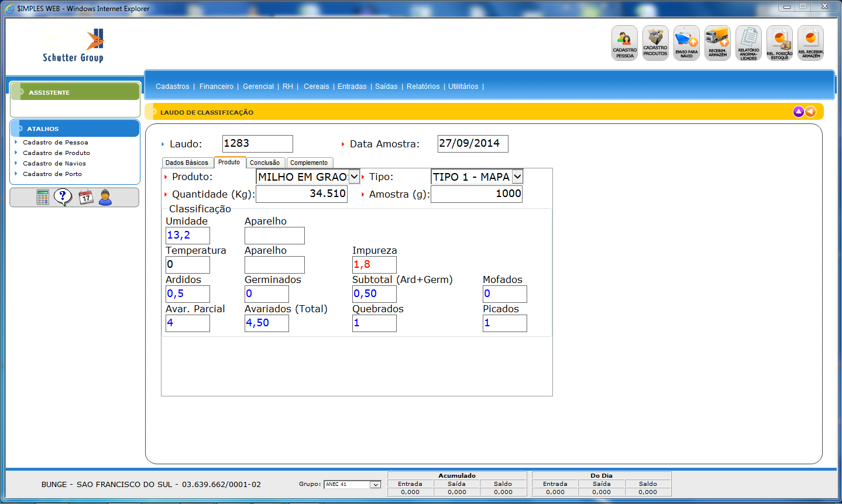
Task: Switch to the Dados Básicos tab
Action: [x=187, y=163]
